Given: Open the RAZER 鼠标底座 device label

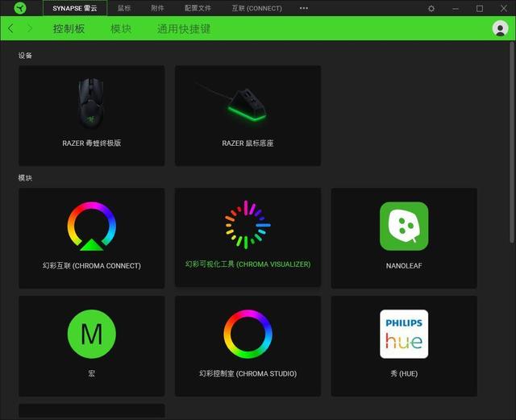Looking at the screenshot, I should click(x=248, y=143).
